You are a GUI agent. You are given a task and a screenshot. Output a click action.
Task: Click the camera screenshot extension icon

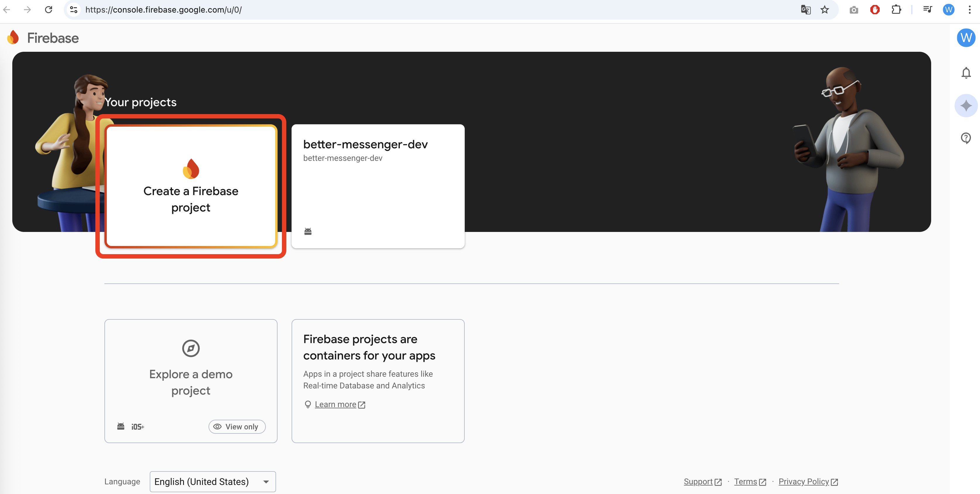[854, 10]
